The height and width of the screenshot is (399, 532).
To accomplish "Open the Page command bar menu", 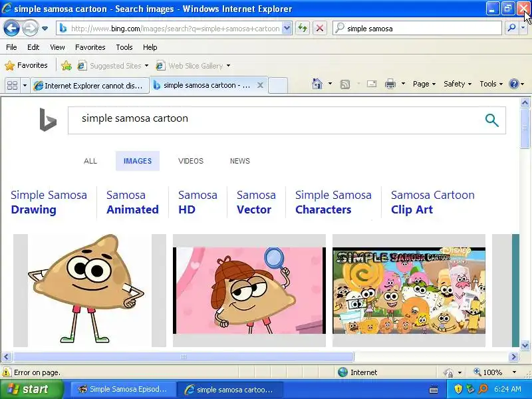I will click(424, 84).
